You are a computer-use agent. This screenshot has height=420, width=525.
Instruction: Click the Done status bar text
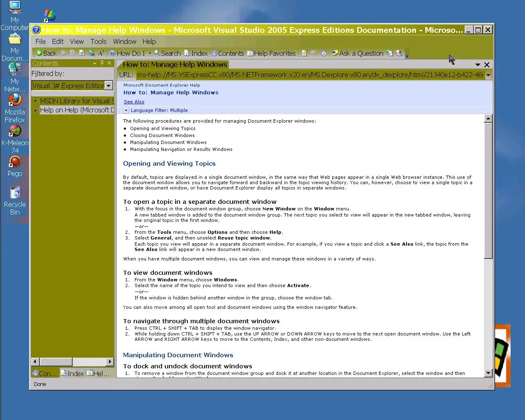(x=40, y=384)
